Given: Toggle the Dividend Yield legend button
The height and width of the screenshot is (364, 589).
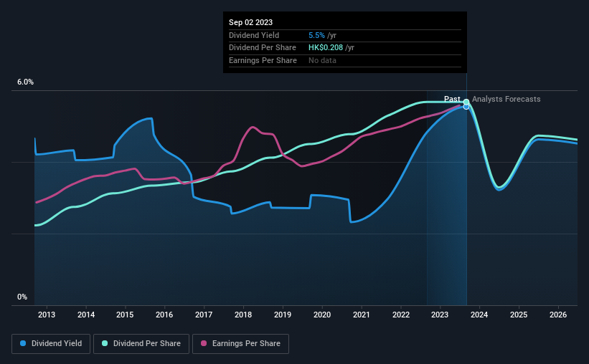Looking at the screenshot, I should pyautogui.click(x=51, y=344).
